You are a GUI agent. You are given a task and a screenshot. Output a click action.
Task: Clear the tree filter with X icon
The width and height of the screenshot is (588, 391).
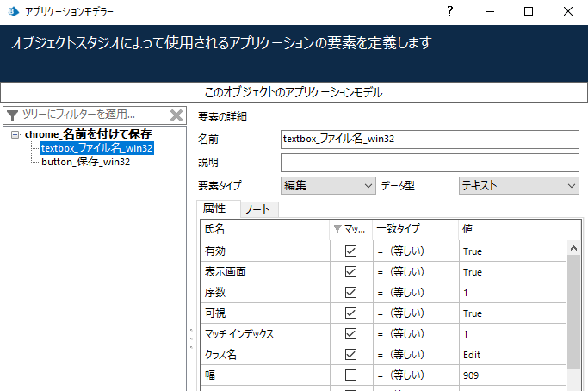tap(176, 115)
